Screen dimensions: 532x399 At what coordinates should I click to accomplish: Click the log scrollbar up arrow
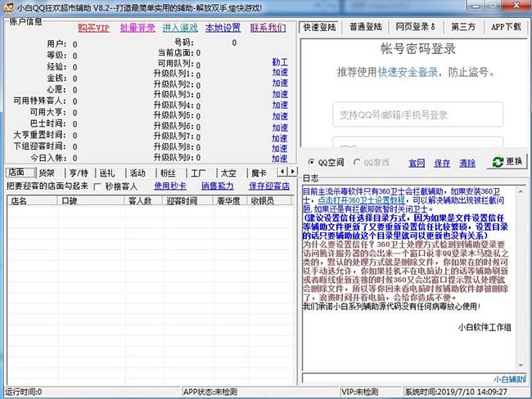pyautogui.click(x=521, y=192)
